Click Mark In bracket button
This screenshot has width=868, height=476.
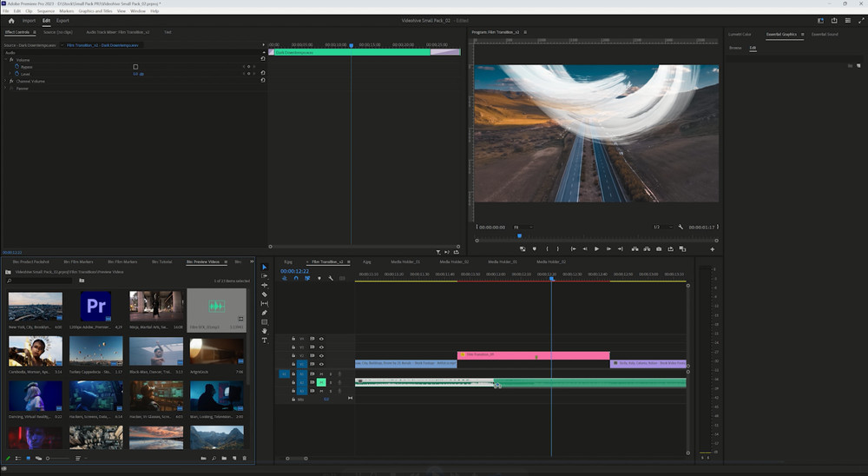point(547,248)
